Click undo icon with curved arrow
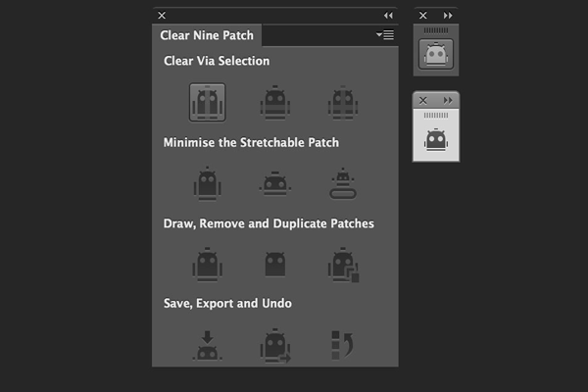This screenshot has width=588, height=392. pos(342,345)
